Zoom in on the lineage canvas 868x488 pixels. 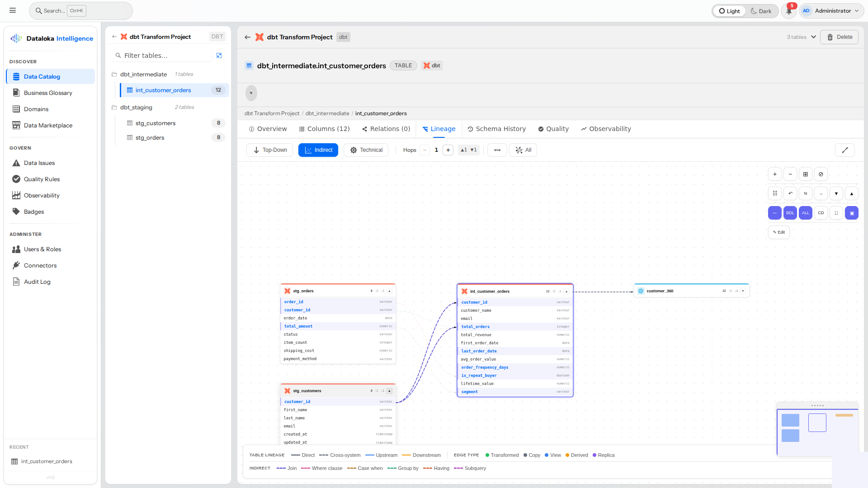coord(775,174)
